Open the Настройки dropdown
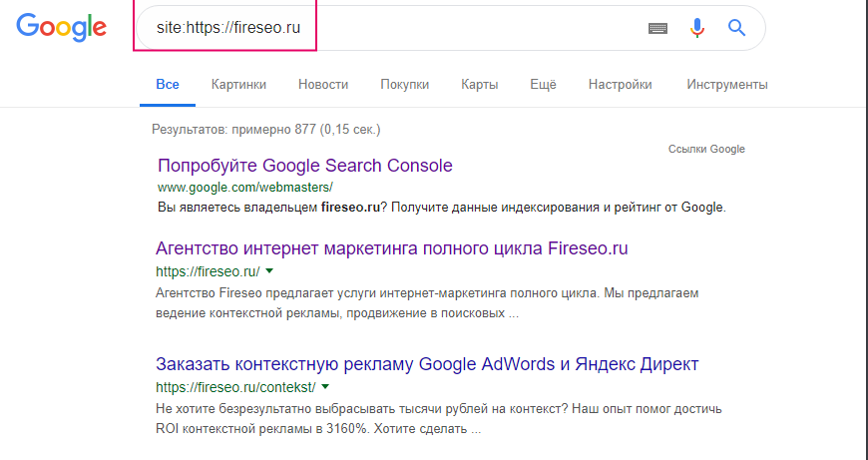The image size is (868, 460). (x=620, y=85)
